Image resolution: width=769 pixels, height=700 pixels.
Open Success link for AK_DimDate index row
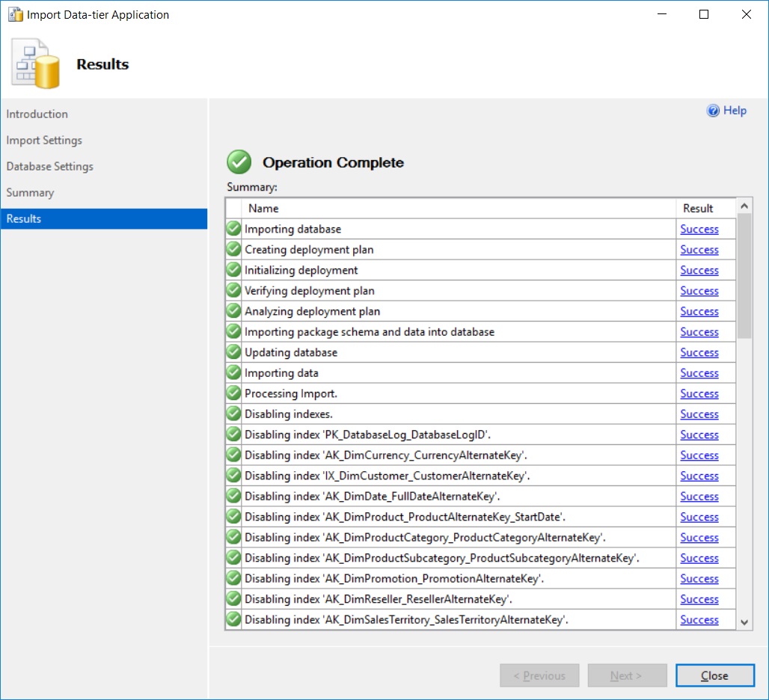[699, 497]
